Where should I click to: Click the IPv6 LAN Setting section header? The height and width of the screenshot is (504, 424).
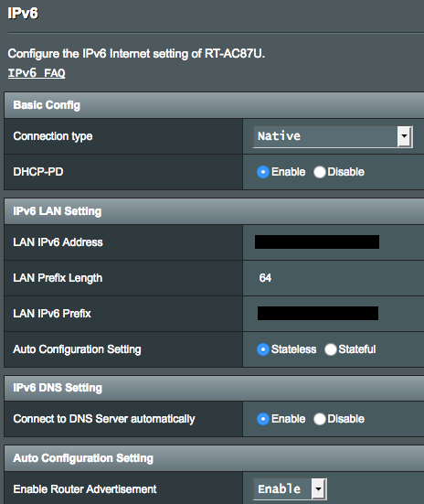(x=214, y=211)
